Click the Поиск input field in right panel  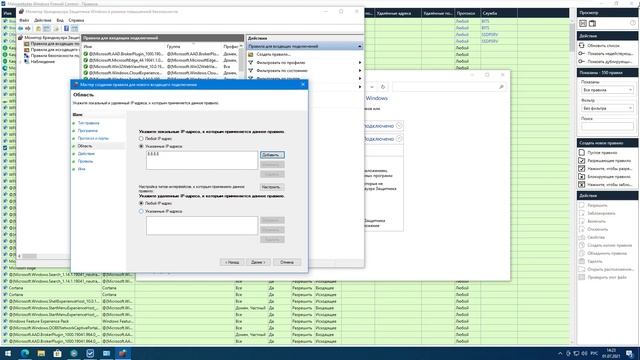607,126
